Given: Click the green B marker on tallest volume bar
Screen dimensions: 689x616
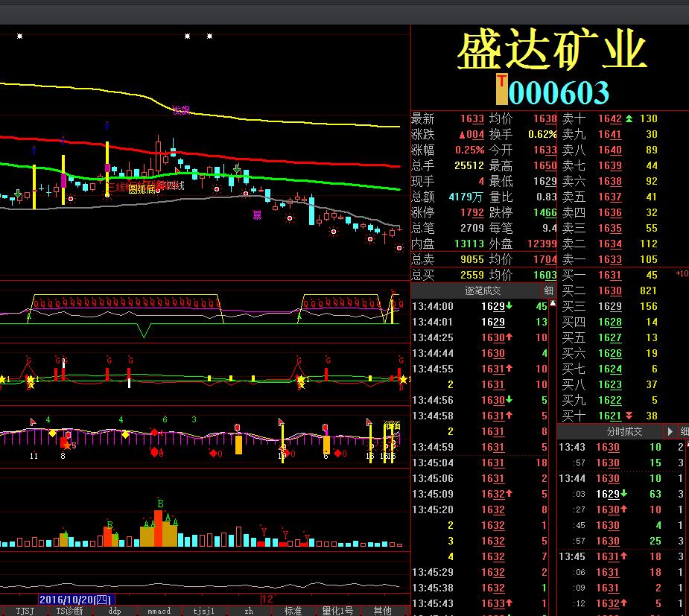Looking at the screenshot, I should pyautogui.click(x=160, y=504).
